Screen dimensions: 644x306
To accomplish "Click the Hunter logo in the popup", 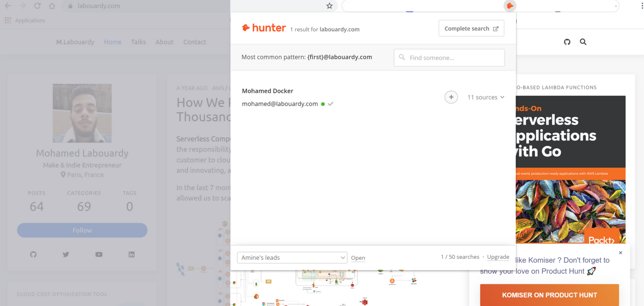I will tap(264, 28).
